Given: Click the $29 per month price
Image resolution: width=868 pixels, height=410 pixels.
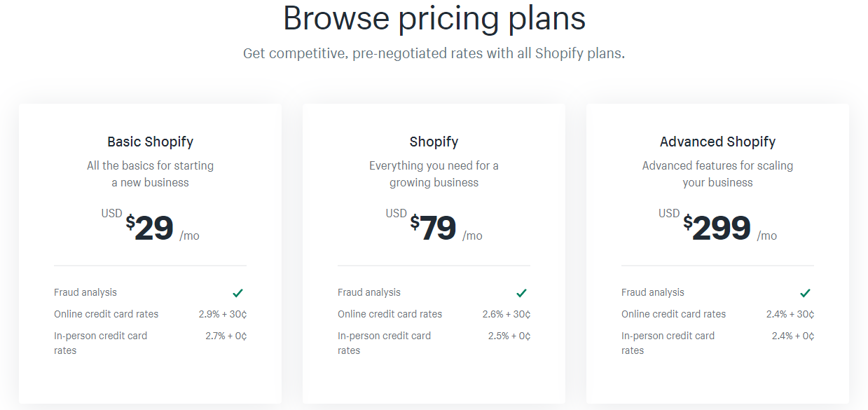Looking at the screenshot, I should coord(154,228).
